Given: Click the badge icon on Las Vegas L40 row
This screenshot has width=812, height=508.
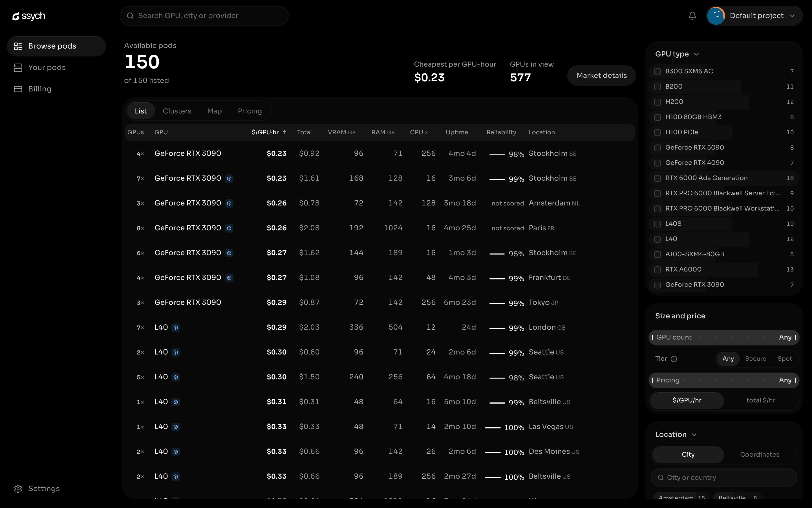Looking at the screenshot, I should click(x=175, y=427).
